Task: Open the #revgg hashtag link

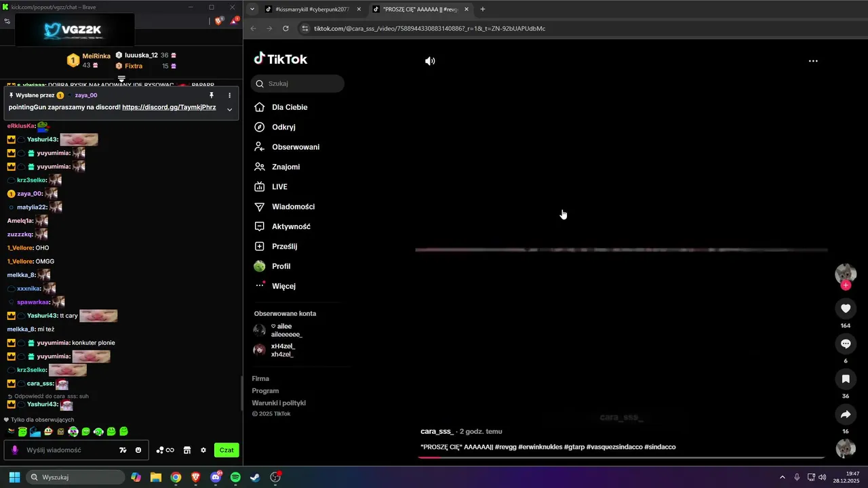Action: tap(505, 447)
